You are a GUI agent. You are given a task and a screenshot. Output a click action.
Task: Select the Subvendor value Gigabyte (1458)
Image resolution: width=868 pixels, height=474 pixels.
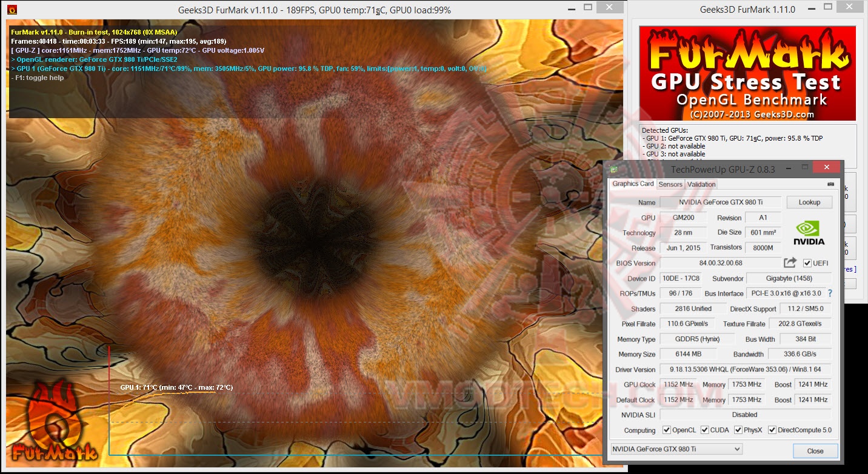pyautogui.click(x=789, y=278)
